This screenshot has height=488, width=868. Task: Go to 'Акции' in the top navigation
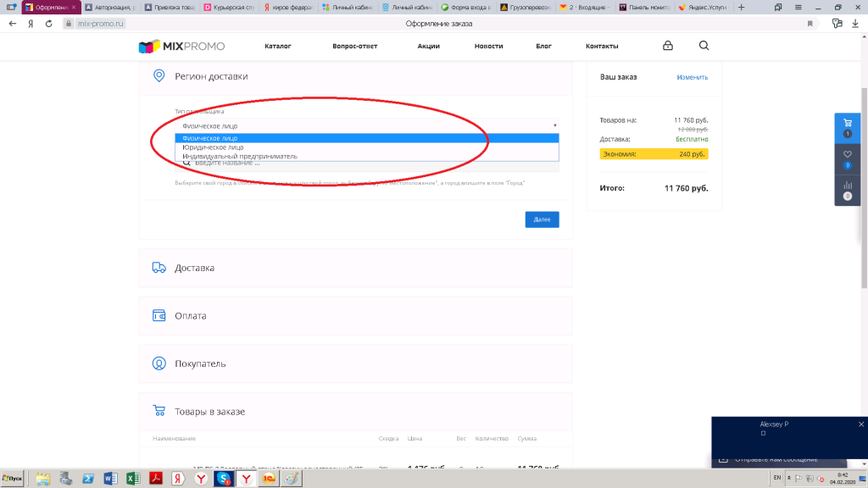point(428,46)
